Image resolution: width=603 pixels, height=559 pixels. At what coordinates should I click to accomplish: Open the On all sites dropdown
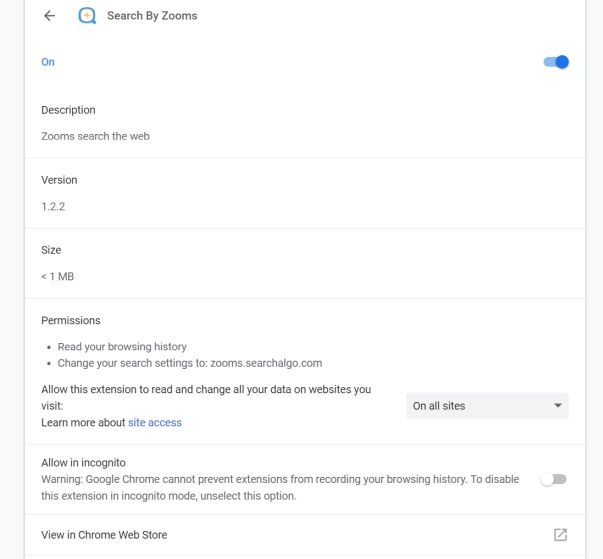pyautogui.click(x=487, y=406)
